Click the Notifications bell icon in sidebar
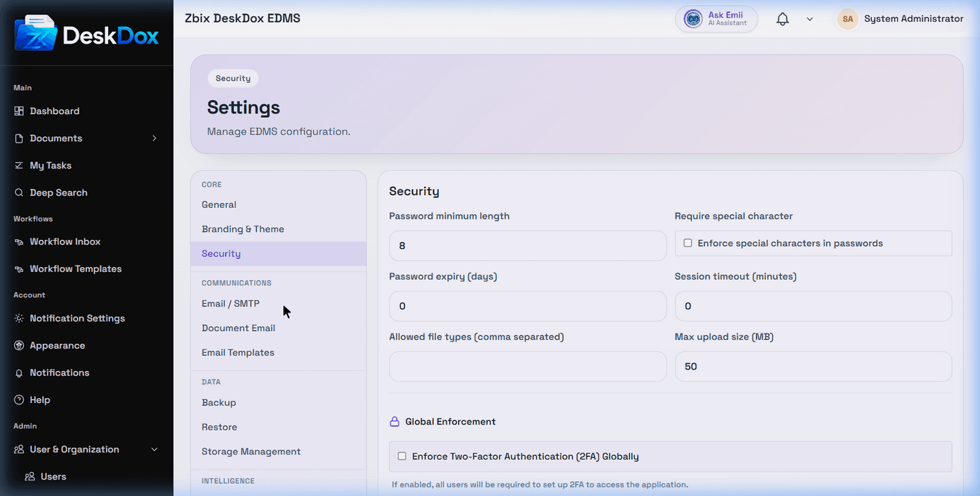980x496 pixels. pyautogui.click(x=19, y=372)
